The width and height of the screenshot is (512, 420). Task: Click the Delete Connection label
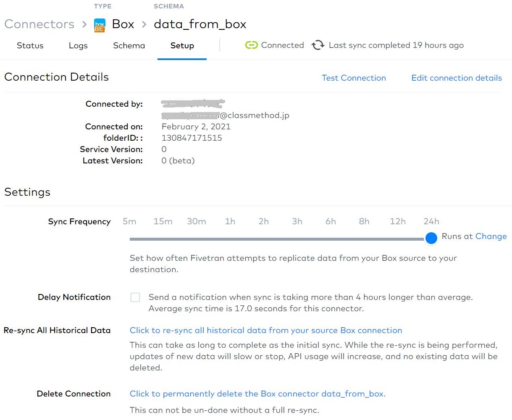(74, 394)
